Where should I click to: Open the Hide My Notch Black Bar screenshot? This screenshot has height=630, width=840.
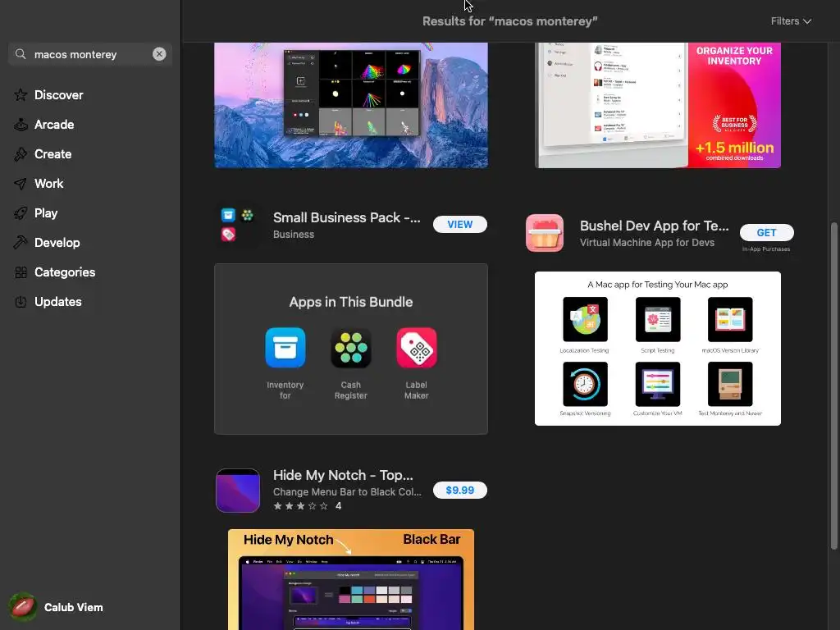click(x=351, y=580)
